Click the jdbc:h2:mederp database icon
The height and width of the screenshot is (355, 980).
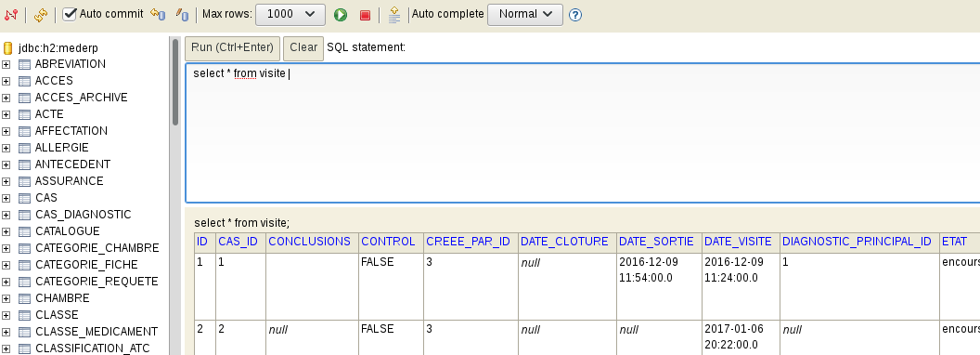[x=8, y=48]
